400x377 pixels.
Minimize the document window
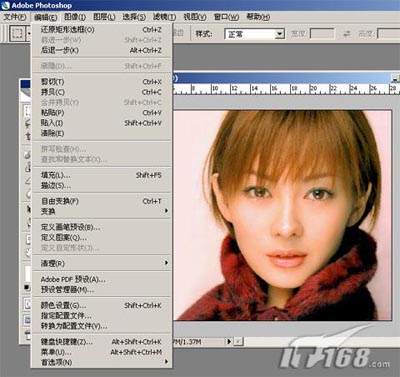click(x=395, y=78)
